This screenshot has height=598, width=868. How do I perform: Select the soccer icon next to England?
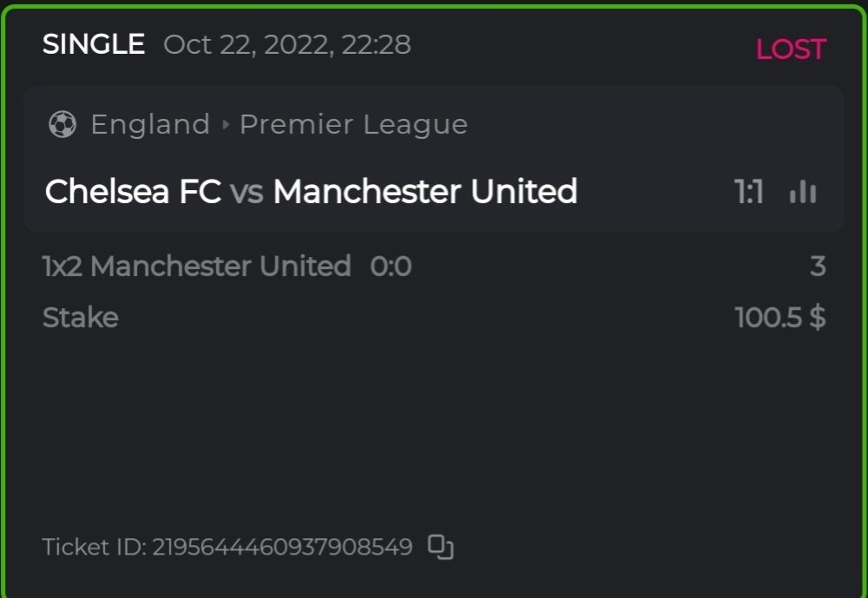coord(60,124)
